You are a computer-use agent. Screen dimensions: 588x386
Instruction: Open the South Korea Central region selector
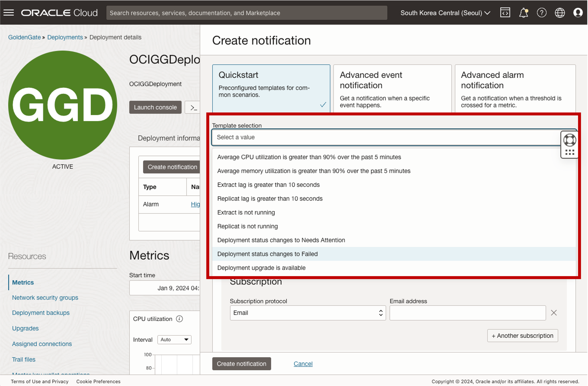pos(445,13)
